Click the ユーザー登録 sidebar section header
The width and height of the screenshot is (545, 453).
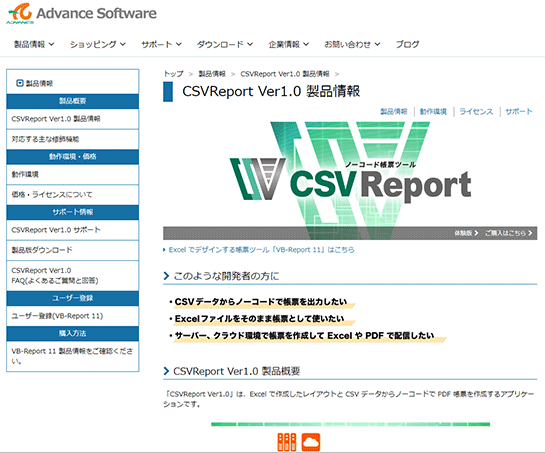tap(73, 298)
